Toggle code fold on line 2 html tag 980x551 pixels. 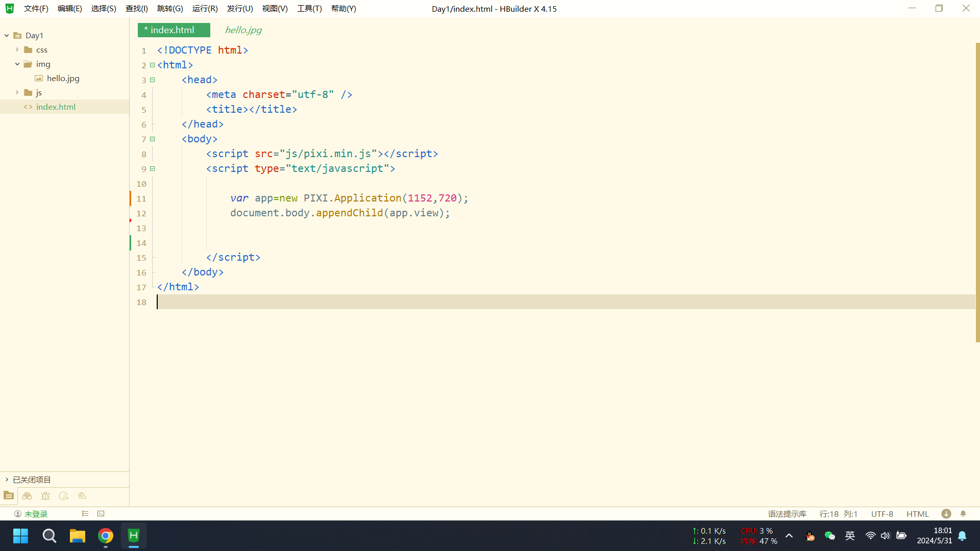click(152, 65)
